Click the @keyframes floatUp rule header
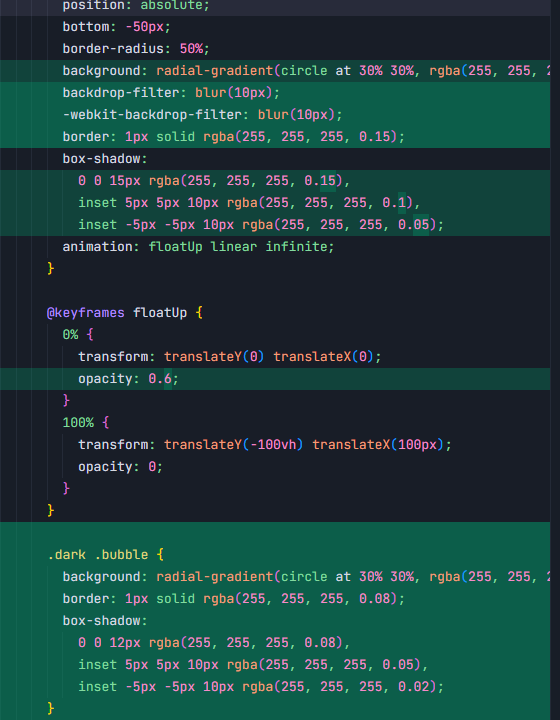This screenshot has height=720, width=560. (x=124, y=313)
